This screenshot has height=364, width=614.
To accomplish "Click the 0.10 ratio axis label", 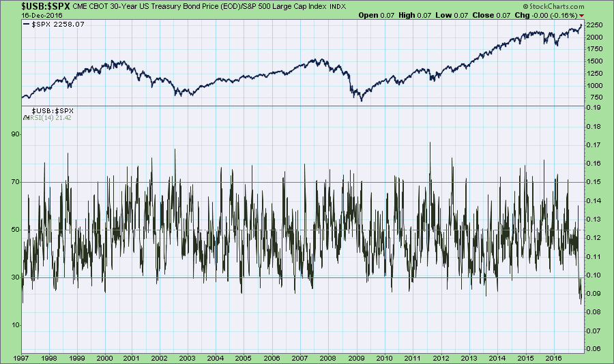I will tap(594, 275).
